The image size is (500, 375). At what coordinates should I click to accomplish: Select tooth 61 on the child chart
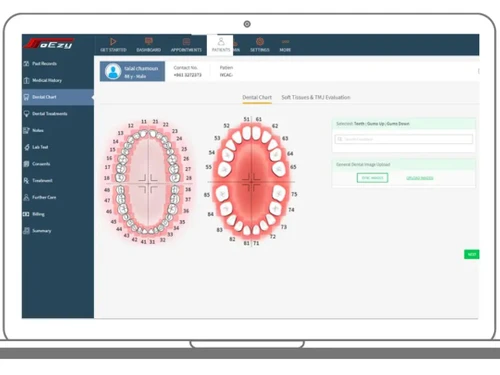[x=256, y=133]
